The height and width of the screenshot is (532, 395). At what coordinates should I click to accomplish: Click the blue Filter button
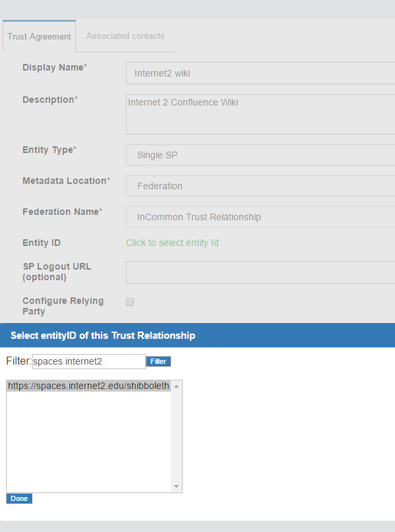pyautogui.click(x=158, y=361)
